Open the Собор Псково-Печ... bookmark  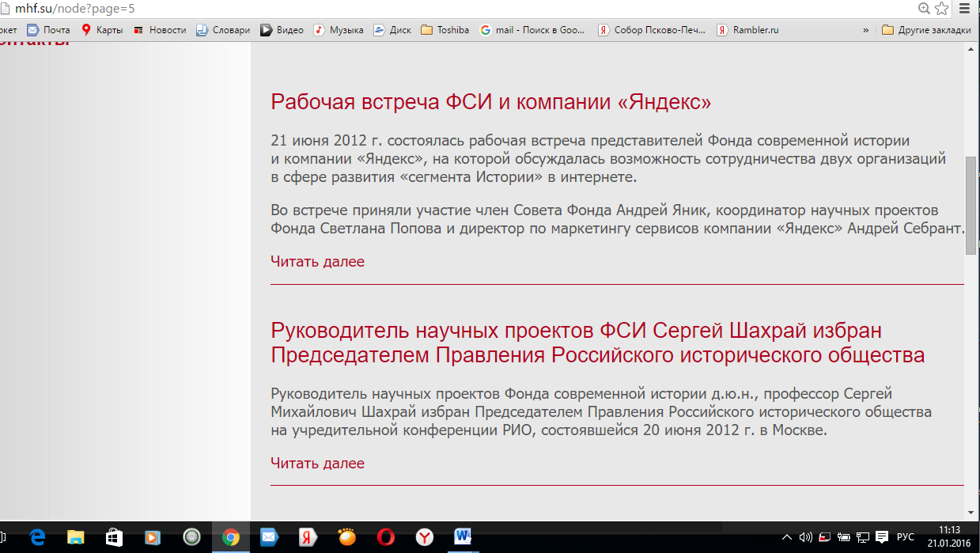click(652, 30)
